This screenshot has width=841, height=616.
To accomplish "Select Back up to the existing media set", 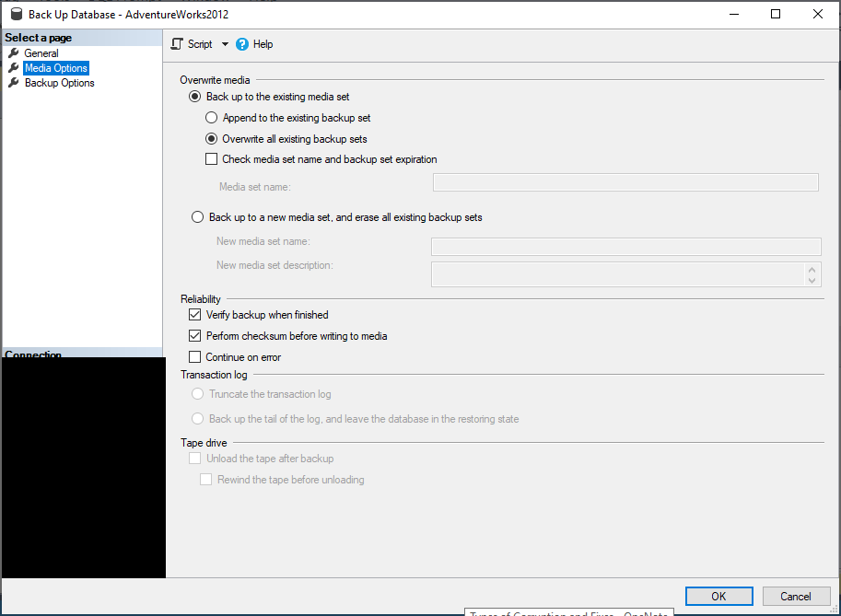I will click(194, 97).
